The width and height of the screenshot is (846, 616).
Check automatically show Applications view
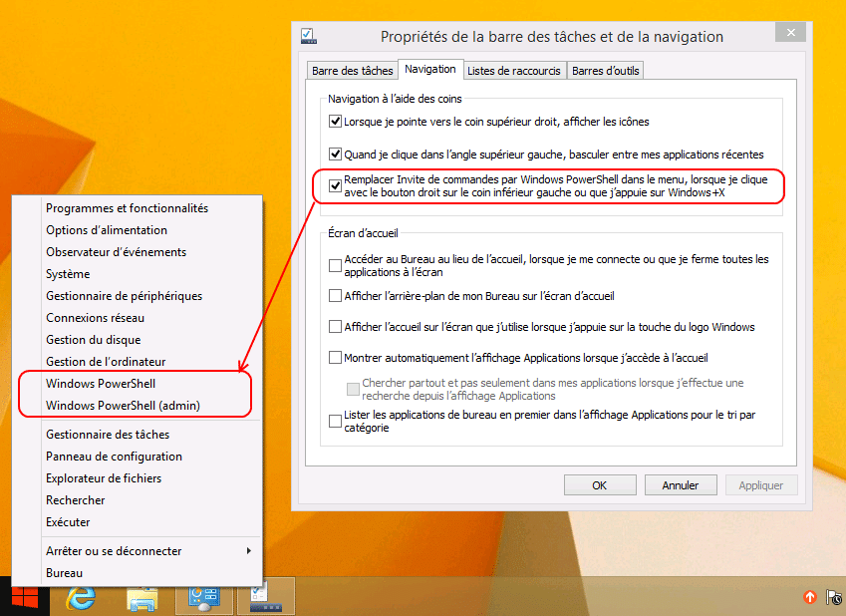coord(335,358)
